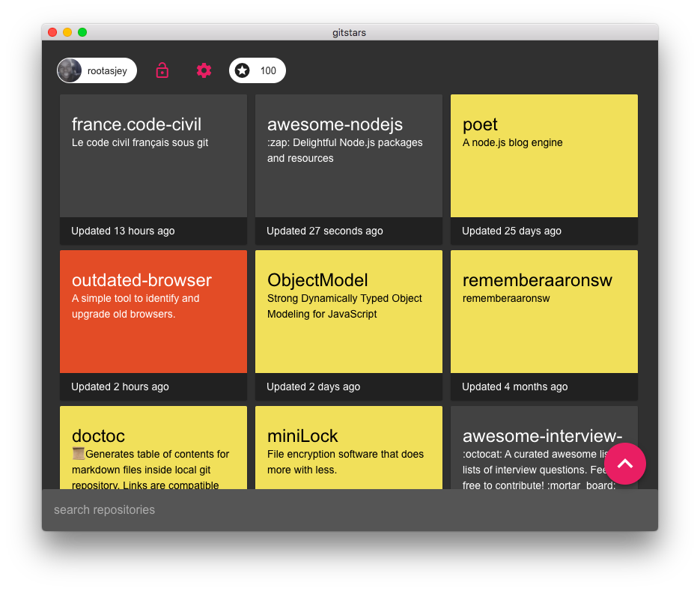
Task: Click 'Updated 2 hours ago' footer
Action: tap(153, 387)
